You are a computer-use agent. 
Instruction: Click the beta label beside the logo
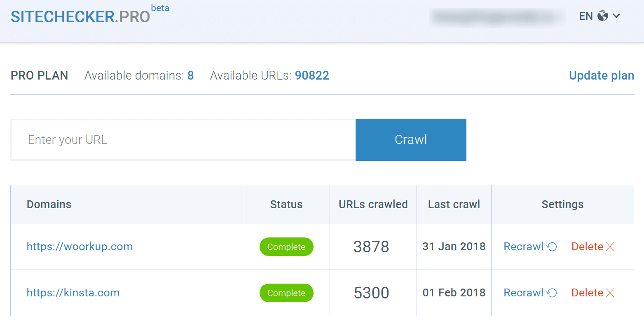(x=160, y=8)
